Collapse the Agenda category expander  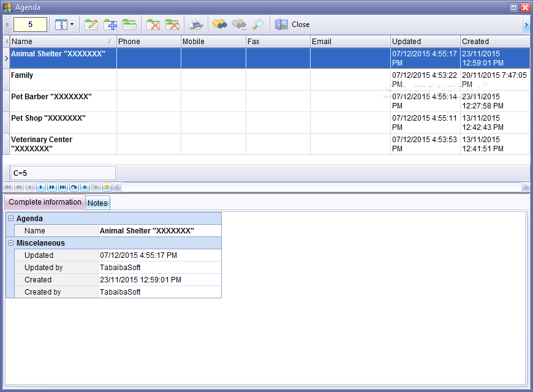10,218
